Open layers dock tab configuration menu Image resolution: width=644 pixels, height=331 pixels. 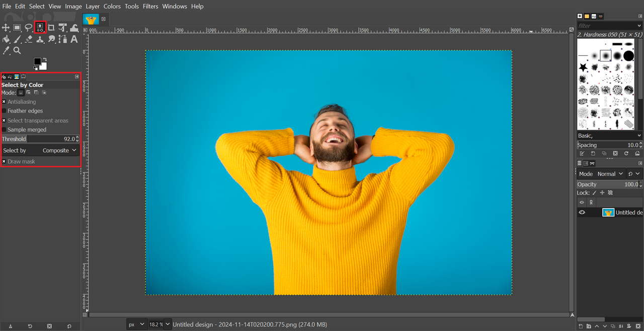click(x=640, y=163)
